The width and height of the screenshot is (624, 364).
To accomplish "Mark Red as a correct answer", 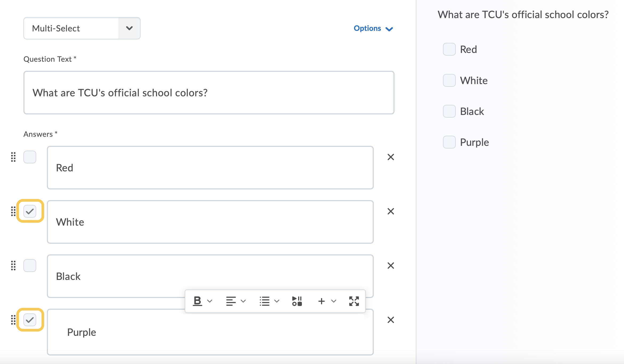I will pyautogui.click(x=30, y=157).
